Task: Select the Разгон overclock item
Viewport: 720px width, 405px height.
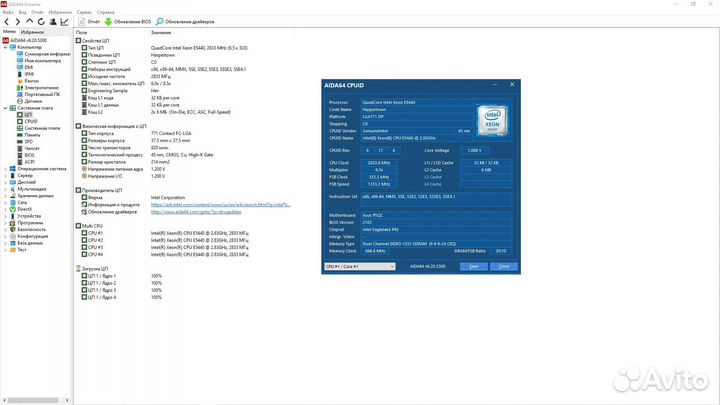Action: (x=28, y=81)
